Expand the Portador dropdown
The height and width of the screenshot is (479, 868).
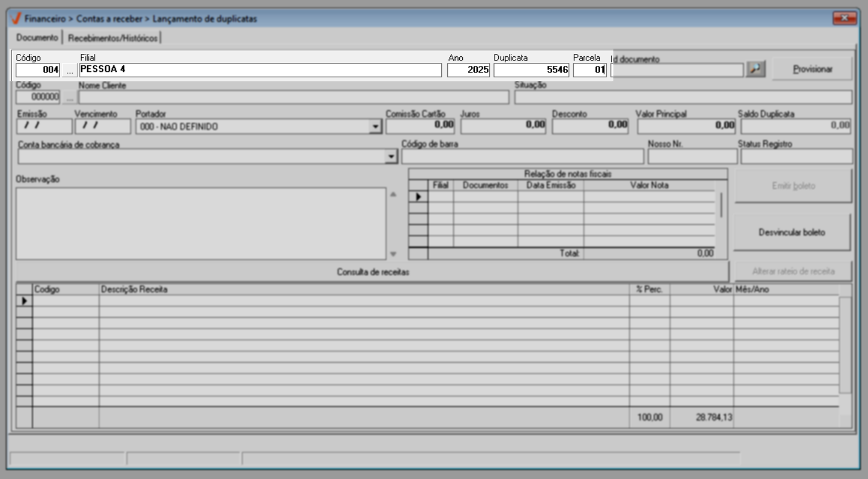click(375, 126)
